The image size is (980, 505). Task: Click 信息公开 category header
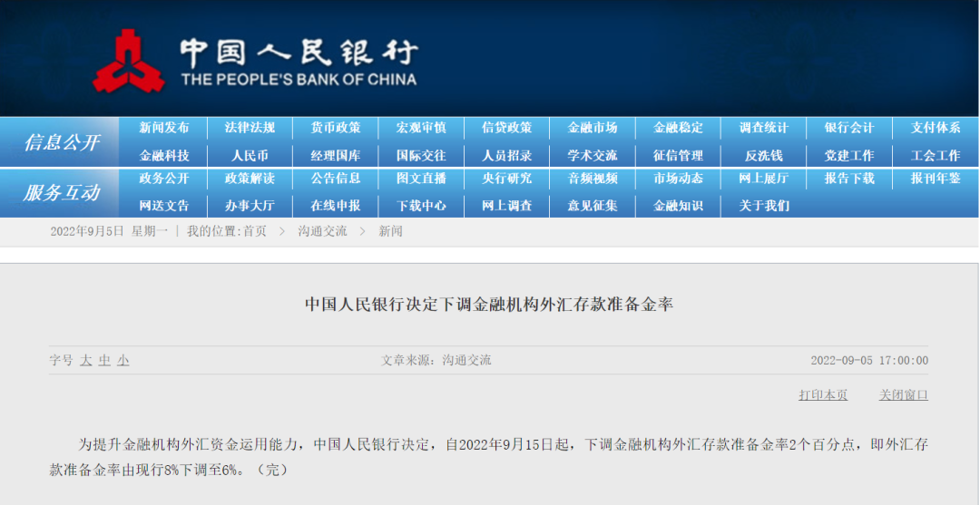pos(62,142)
